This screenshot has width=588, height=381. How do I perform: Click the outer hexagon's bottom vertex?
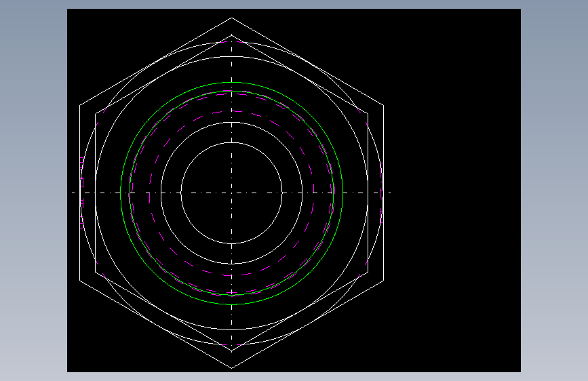[231, 368]
